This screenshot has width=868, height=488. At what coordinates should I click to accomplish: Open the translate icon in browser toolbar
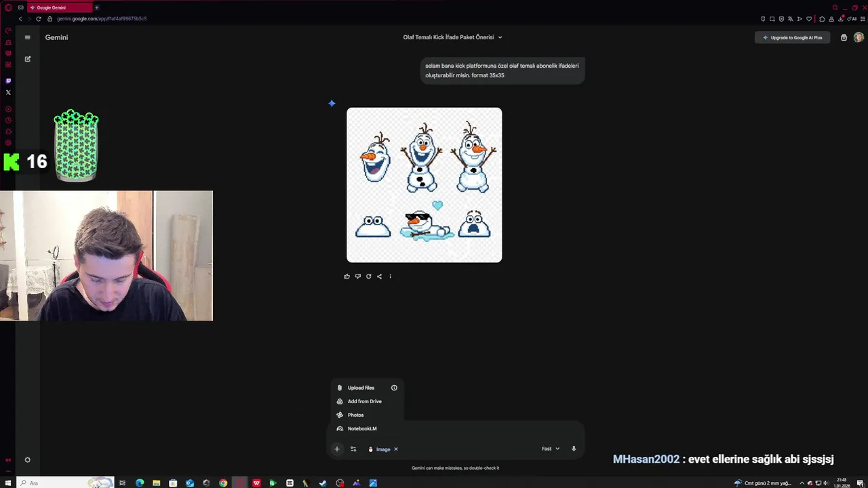click(790, 19)
